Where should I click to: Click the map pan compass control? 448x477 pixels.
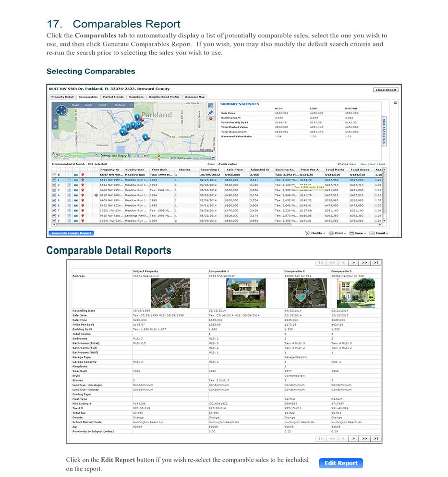click(x=61, y=110)
